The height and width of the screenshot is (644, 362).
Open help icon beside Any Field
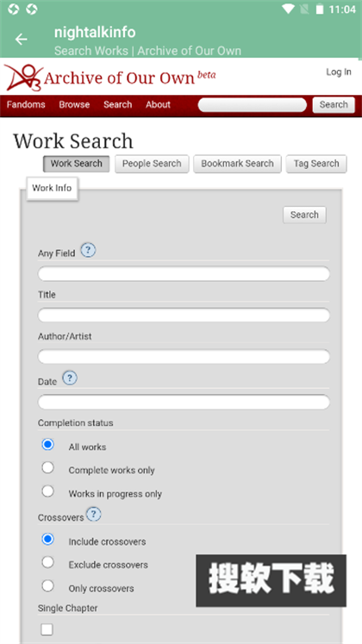(88, 250)
